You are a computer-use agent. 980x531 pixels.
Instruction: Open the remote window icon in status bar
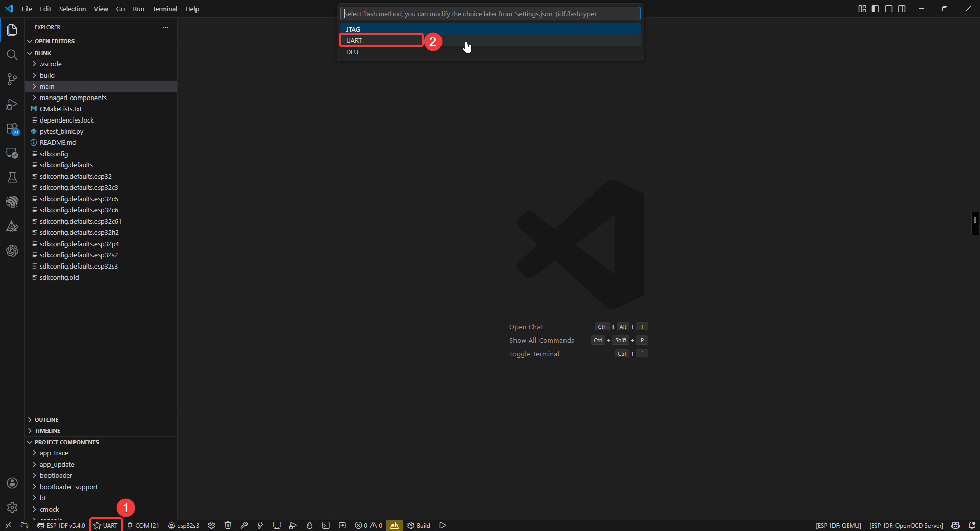[x=8, y=525]
